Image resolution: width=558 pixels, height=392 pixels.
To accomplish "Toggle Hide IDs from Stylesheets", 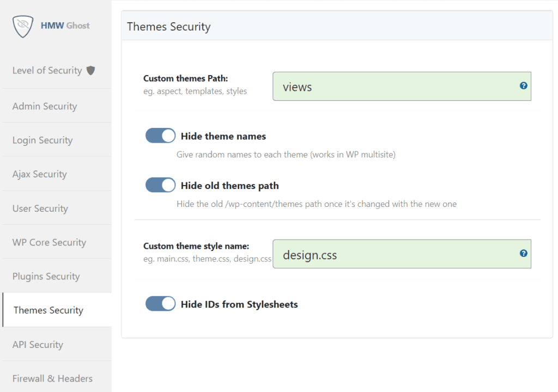I will coord(160,303).
